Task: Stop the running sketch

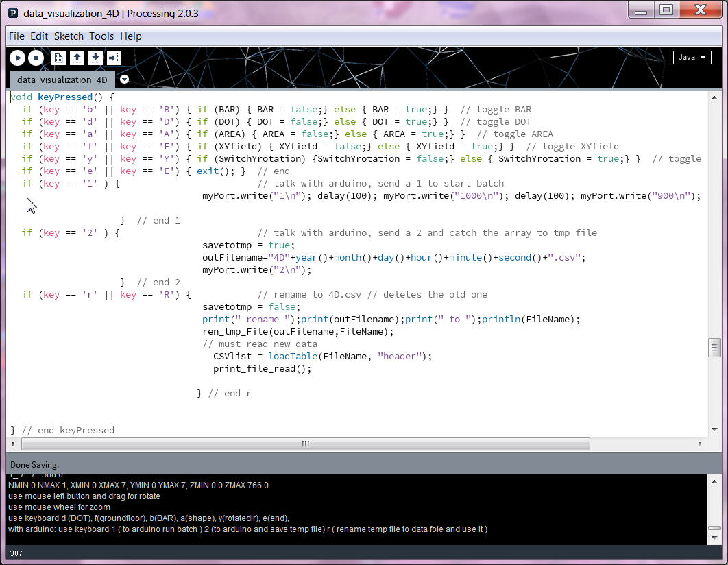Action: pos(36,58)
